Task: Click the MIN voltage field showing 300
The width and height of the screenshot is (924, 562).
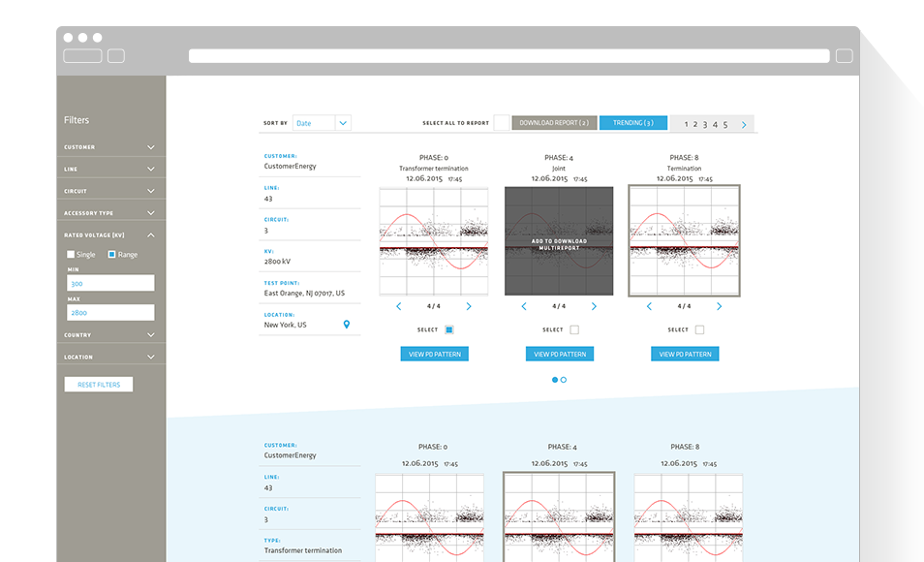Action: click(110, 283)
